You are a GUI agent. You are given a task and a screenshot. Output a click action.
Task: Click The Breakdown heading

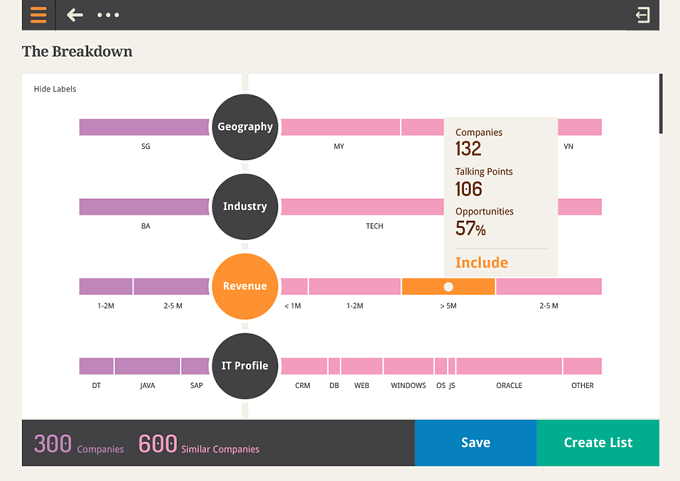[x=77, y=52]
